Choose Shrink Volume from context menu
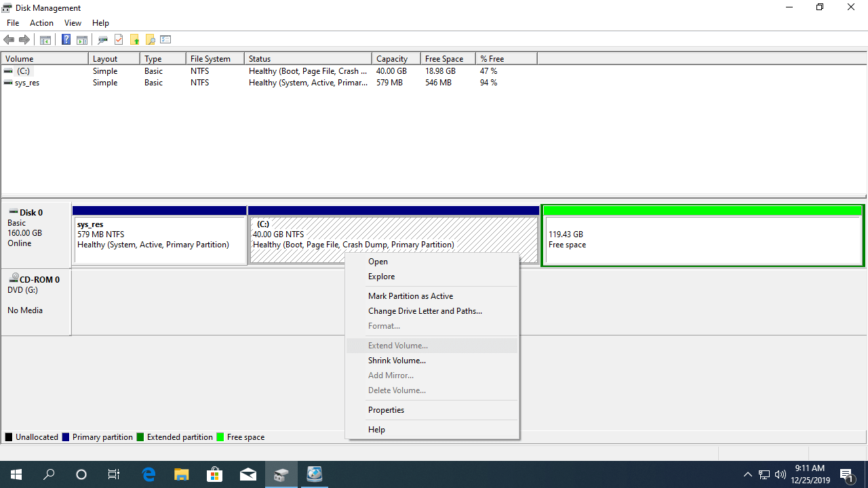 point(397,361)
